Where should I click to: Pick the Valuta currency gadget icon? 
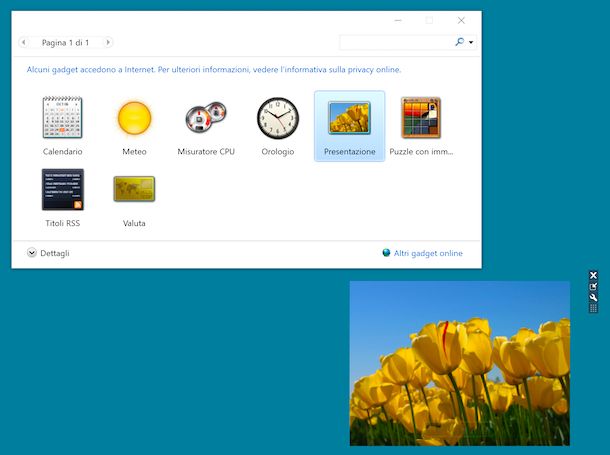(x=134, y=189)
